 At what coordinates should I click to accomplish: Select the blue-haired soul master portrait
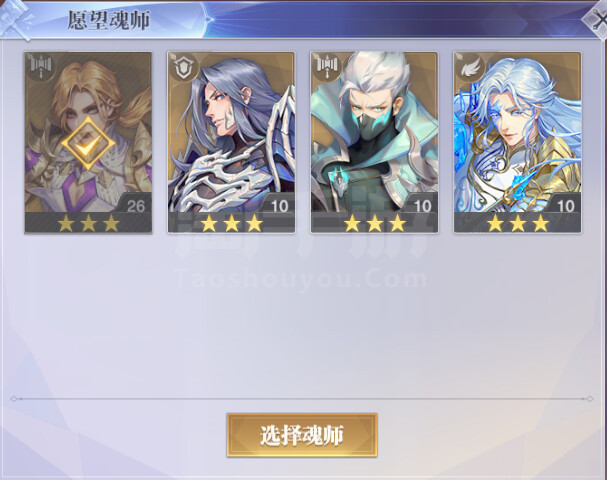tap(518, 132)
